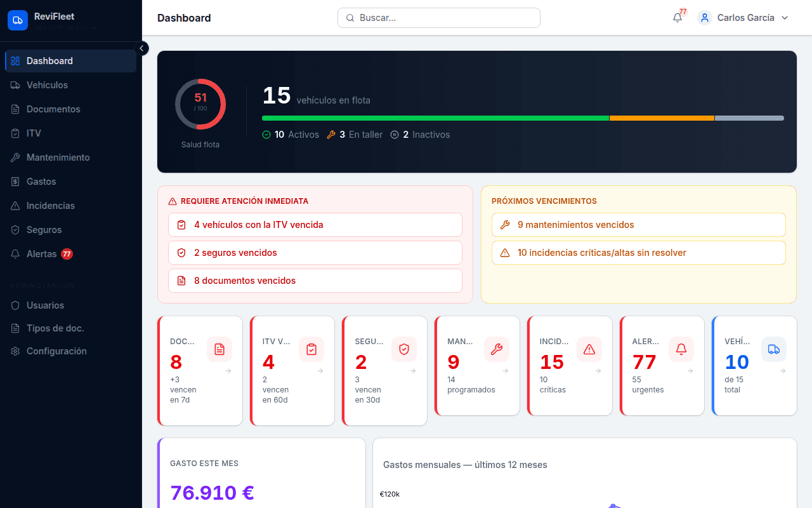Click the ReviFleet logo icon

17,20
